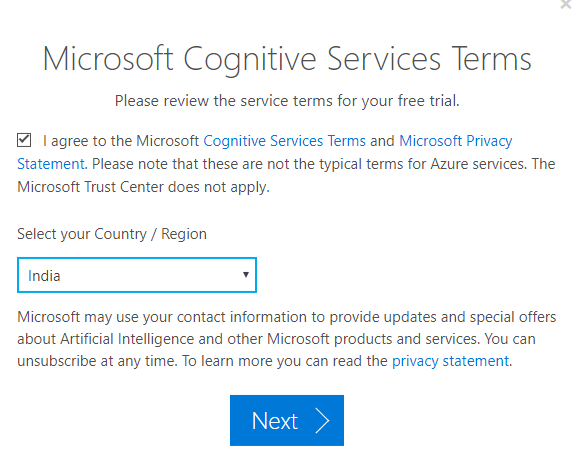This screenshot has width=576, height=462.
Task: Click the 'Please review the service terms' subtitle
Action: (287, 101)
